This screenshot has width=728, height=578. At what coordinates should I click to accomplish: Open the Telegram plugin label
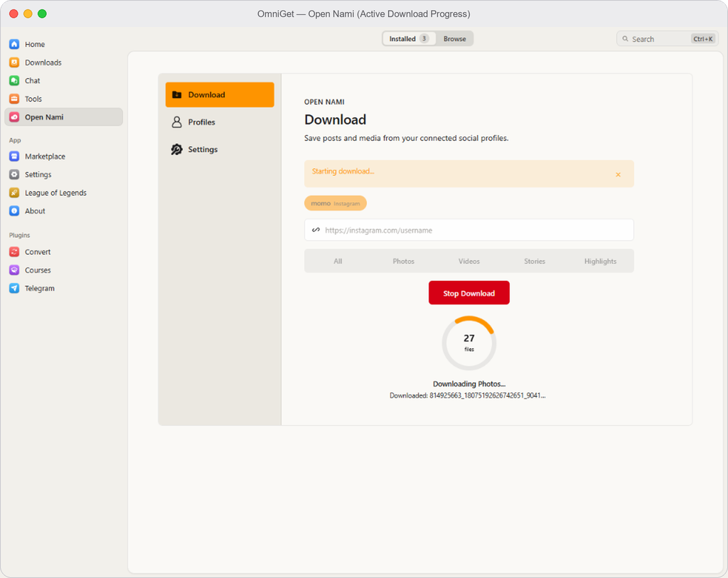click(x=40, y=289)
